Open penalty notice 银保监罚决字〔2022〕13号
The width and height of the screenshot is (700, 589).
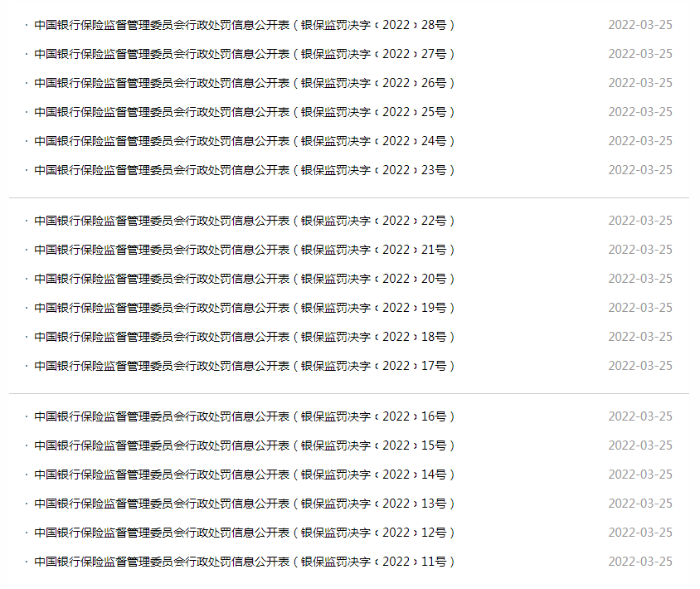[x=244, y=504]
